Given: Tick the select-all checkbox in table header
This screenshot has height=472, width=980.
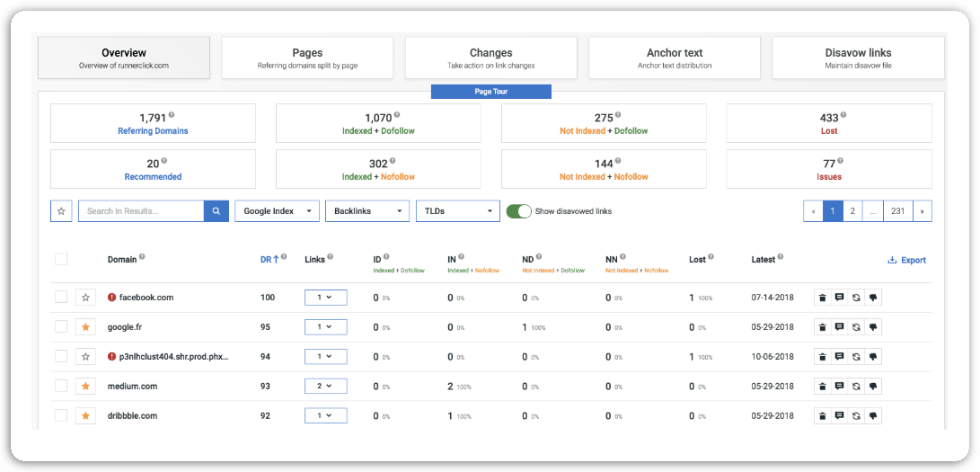Looking at the screenshot, I should (61, 260).
